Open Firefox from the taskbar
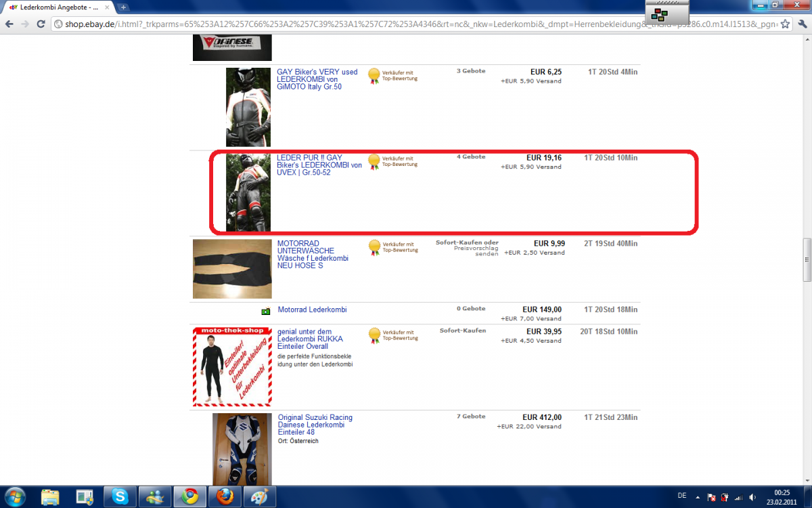This screenshot has height=508, width=812. click(225, 496)
